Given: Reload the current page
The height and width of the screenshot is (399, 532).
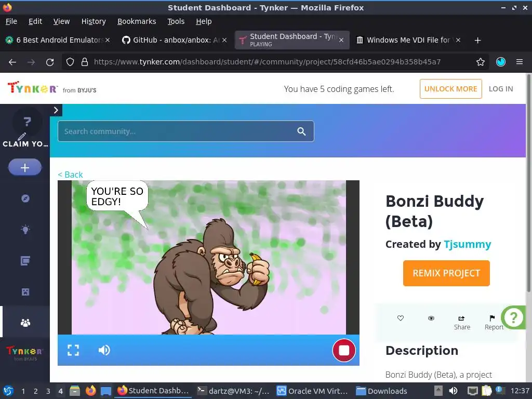Looking at the screenshot, I should (x=50, y=62).
